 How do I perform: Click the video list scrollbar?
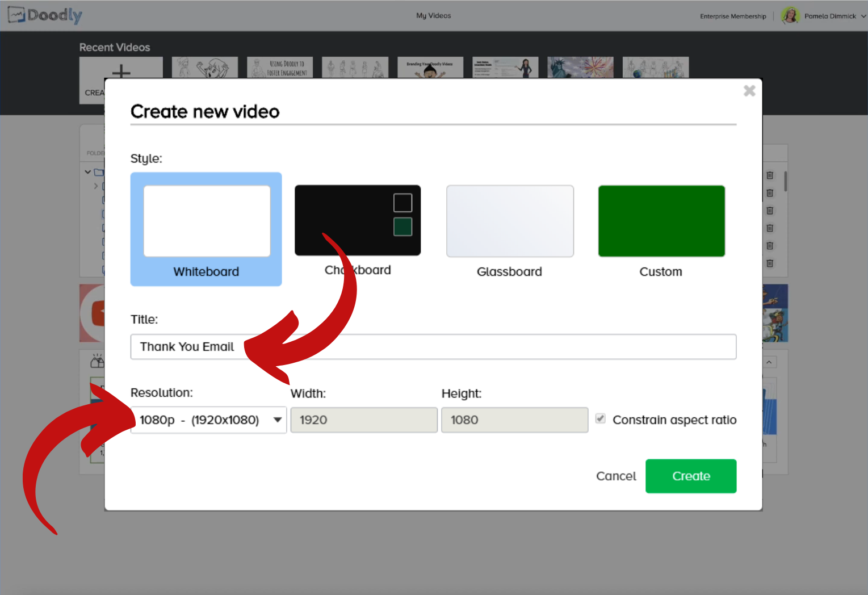785,182
